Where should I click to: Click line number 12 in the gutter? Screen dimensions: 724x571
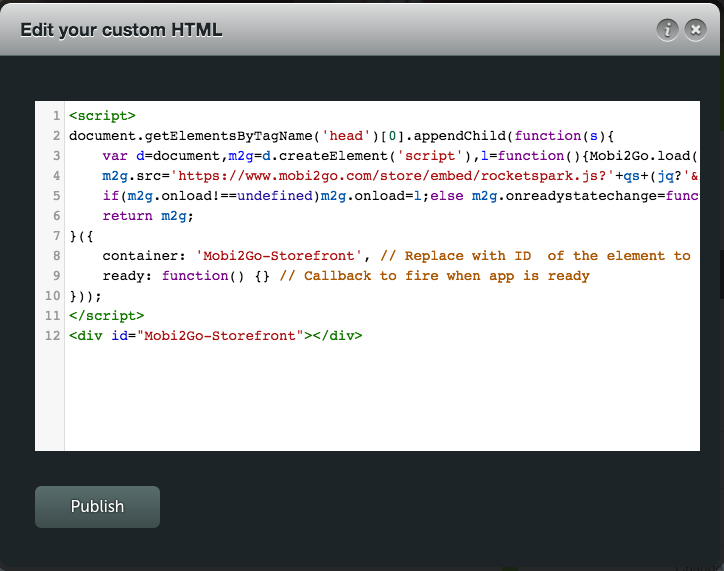tap(53, 336)
